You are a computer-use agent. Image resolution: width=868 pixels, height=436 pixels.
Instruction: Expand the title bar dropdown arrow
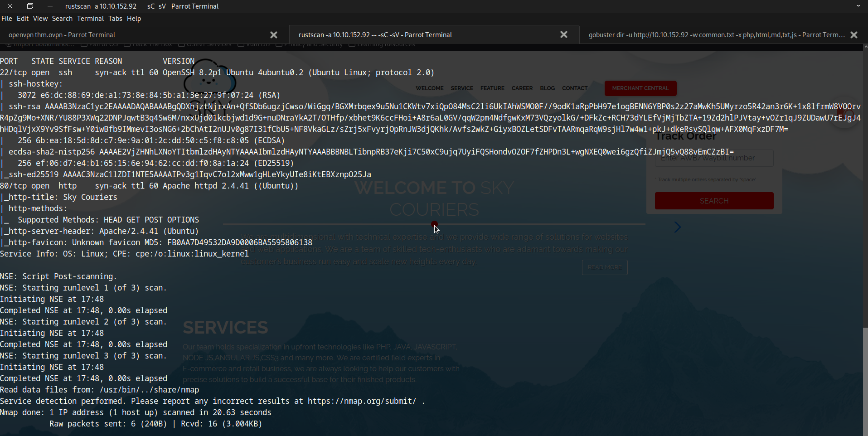858,6
